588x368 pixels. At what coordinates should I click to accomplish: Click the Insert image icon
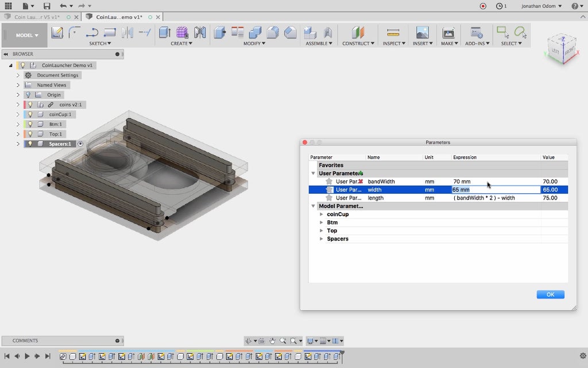click(422, 33)
